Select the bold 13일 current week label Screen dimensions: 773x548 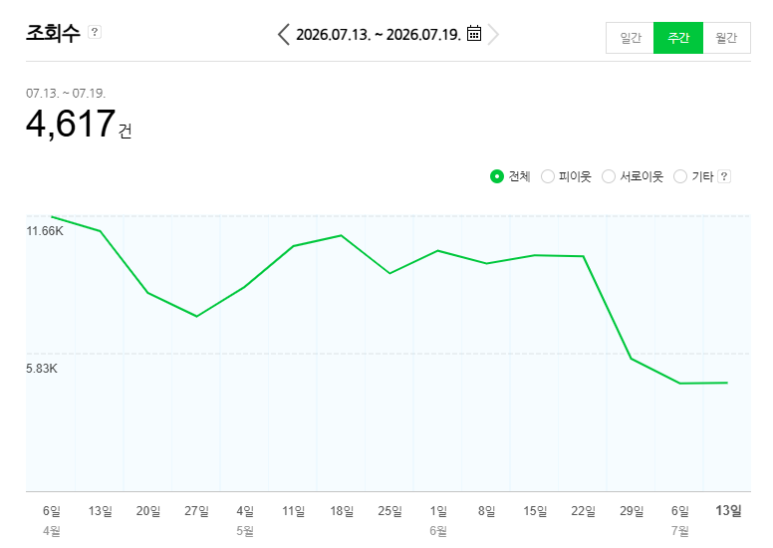pyautogui.click(x=729, y=511)
